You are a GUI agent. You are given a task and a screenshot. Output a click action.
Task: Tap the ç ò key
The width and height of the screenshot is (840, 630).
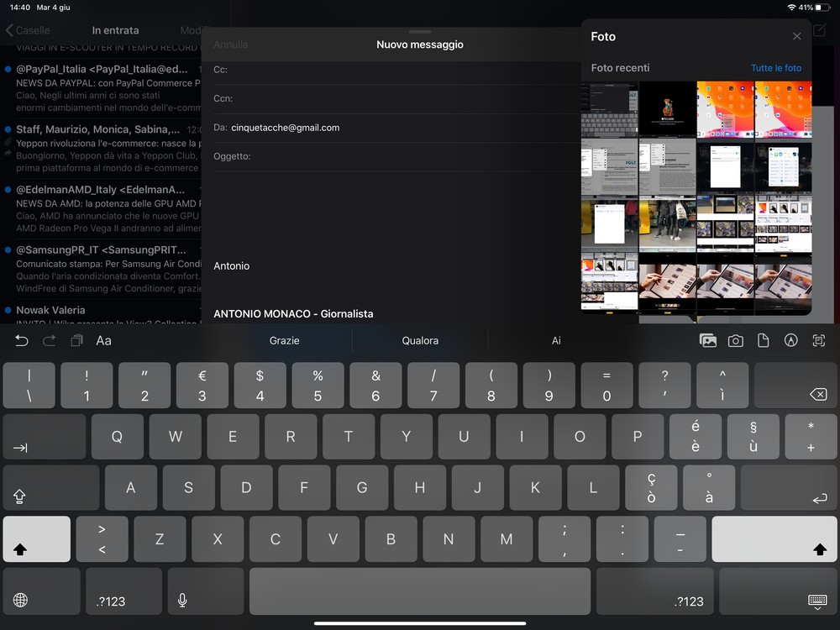coord(651,487)
